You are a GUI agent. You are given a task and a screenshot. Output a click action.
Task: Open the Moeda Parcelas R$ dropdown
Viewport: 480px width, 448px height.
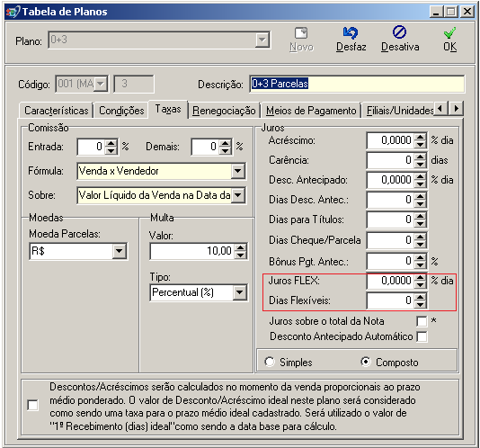tap(119, 251)
